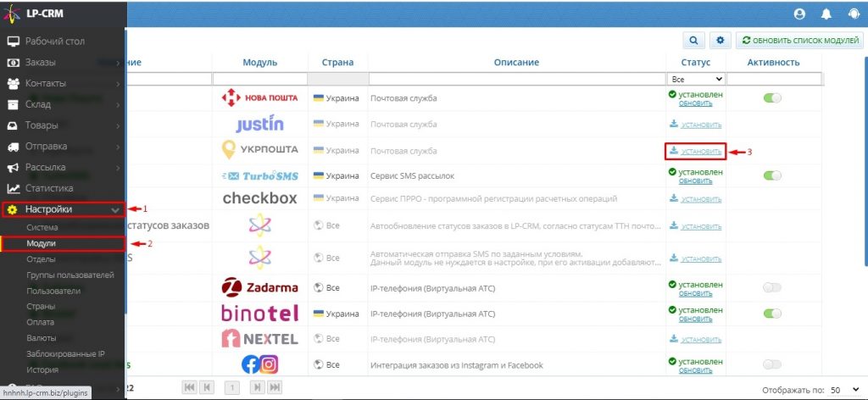The width and height of the screenshot is (868, 400).
Task: Disable the Нова Пошта module toggle
Action: (x=772, y=98)
